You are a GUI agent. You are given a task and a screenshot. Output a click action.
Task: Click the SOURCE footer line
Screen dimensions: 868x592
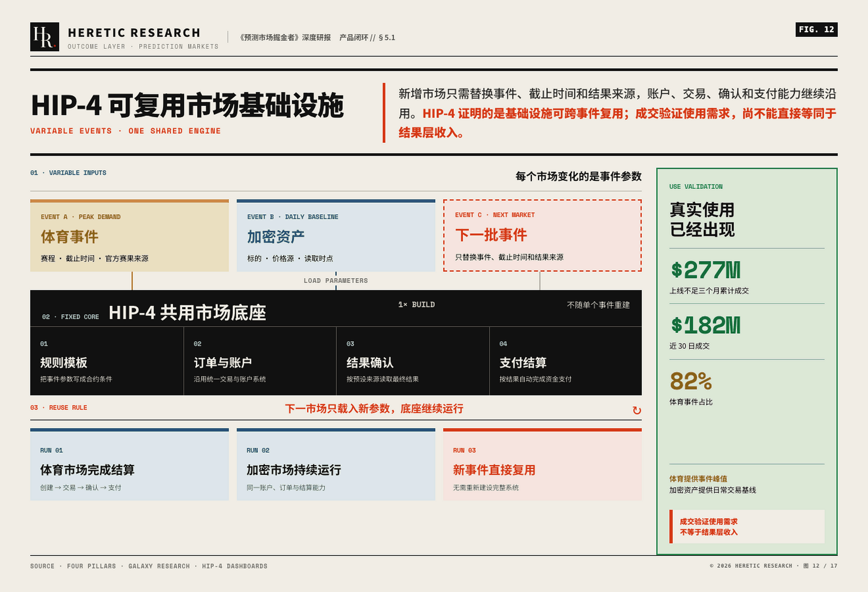[x=149, y=566]
